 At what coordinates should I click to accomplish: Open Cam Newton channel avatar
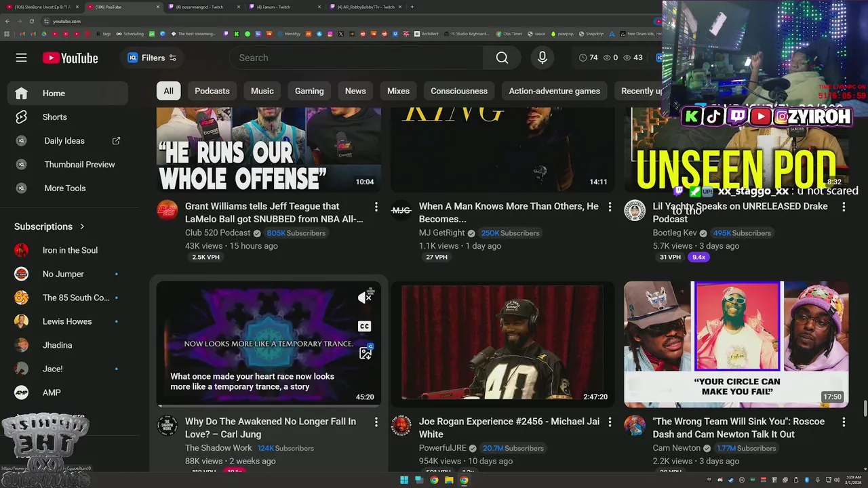pyautogui.click(x=635, y=426)
